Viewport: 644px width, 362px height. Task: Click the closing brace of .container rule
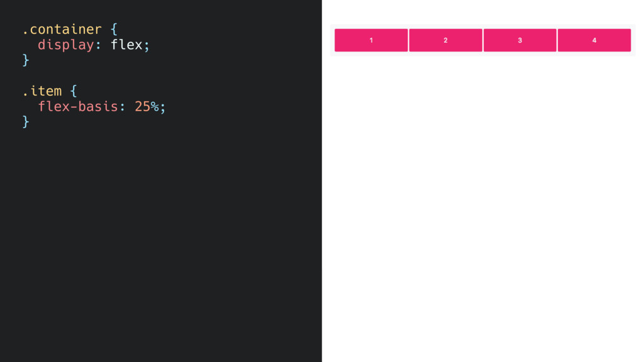26,60
